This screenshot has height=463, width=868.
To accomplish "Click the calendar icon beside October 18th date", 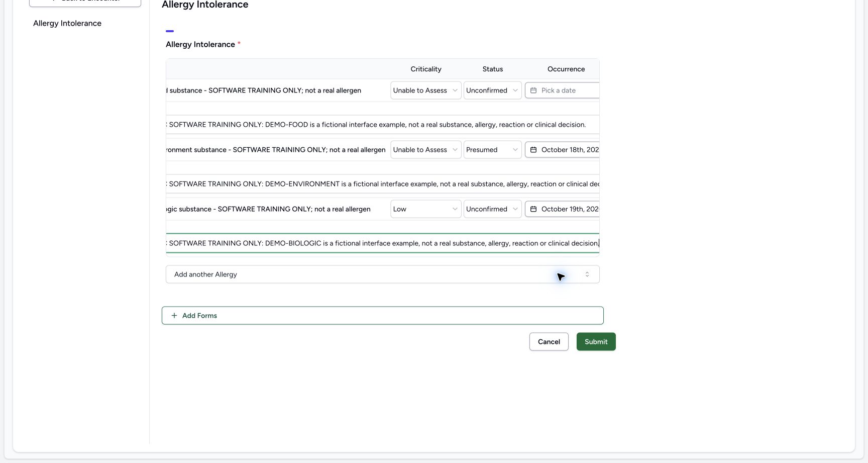I will click(x=533, y=150).
